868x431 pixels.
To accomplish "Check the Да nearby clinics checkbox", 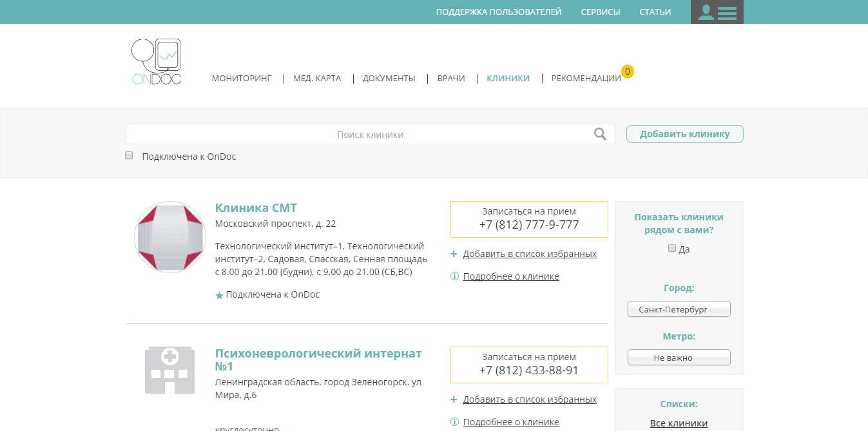I will coord(672,249).
